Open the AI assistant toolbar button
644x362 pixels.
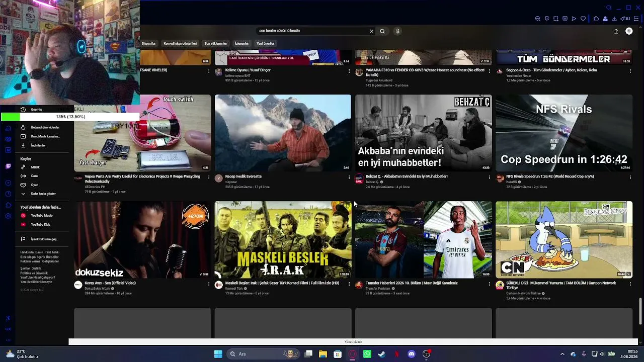click(x=625, y=19)
